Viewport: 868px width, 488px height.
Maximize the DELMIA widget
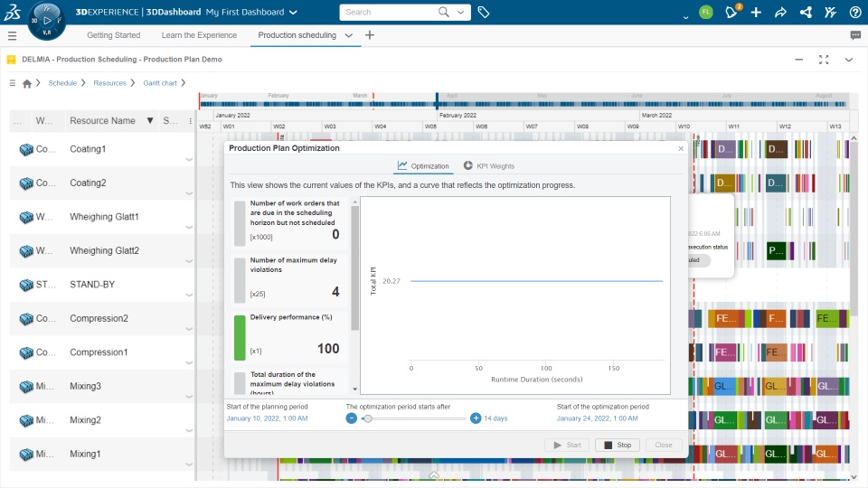(824, 60)
